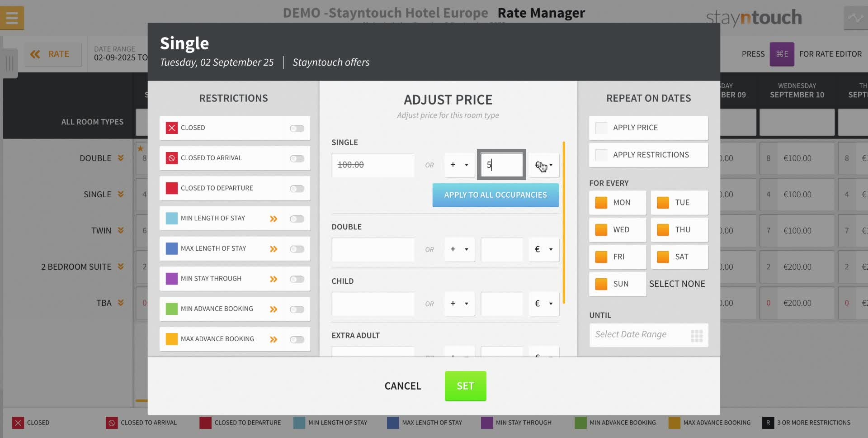Viewport: 868px width, 438px height.
Task: Click the green SET button
Action: click(x=465, y=386)
